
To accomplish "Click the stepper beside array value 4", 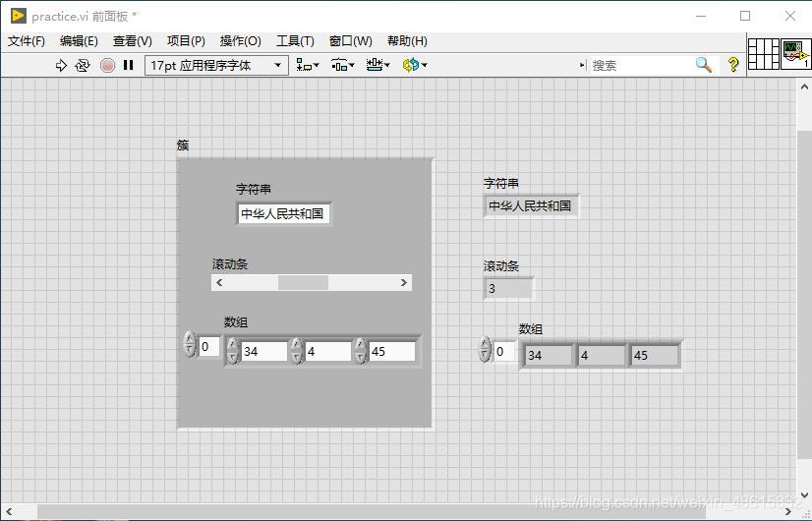I will pyautogui.click(x=296, y=351).
